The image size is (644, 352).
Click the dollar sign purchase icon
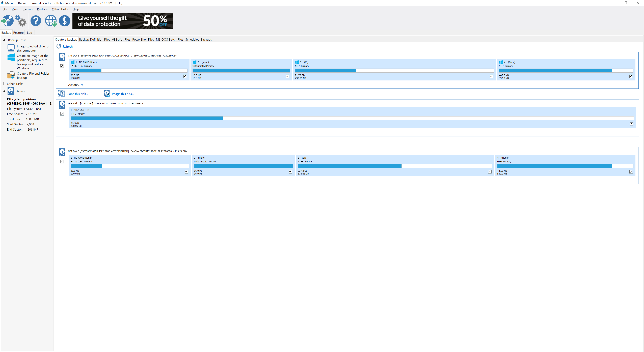pyautogui.click(x=65, y=21)
